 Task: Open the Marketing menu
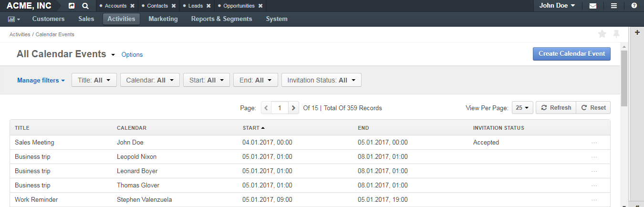pyautogui.click(x=163, y=19)
